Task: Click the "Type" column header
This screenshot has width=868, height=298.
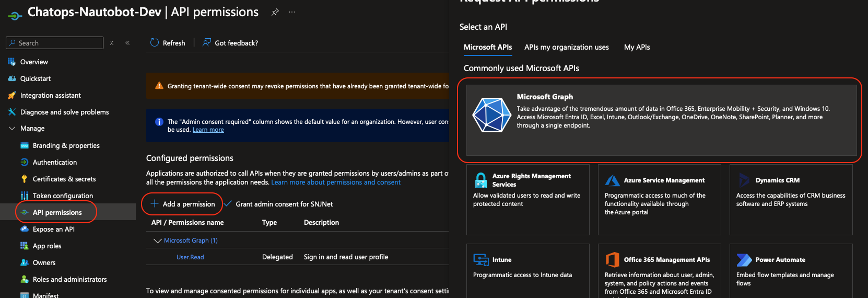Action: (x=269, y=222)
